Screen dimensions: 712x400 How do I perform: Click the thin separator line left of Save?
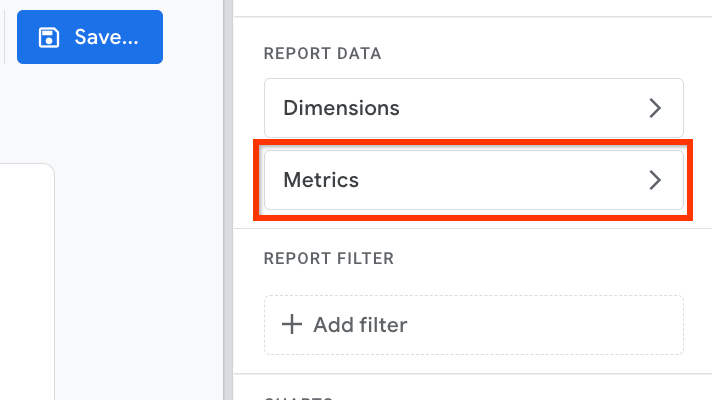coord(5,37)
